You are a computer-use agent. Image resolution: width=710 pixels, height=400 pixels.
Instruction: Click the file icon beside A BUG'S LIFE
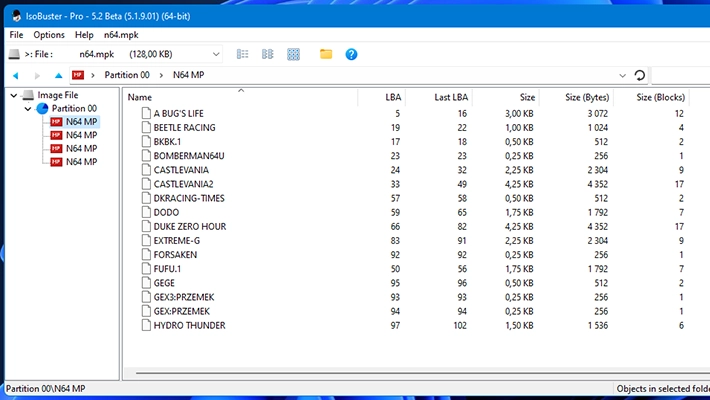coord(146,113)
